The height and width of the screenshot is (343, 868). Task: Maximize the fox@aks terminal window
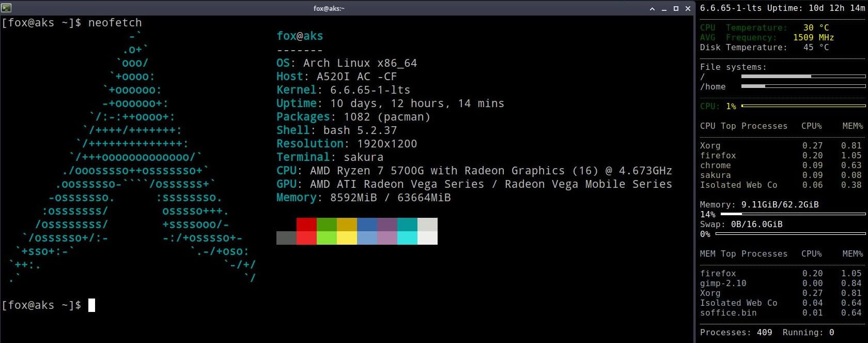click(x=676, y=8)
